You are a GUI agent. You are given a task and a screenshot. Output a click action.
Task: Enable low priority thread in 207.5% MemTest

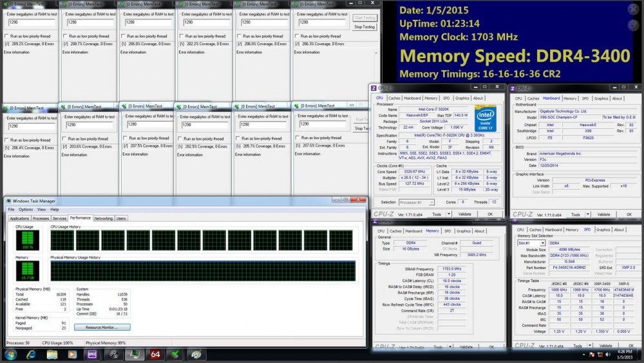coord(126,138)
